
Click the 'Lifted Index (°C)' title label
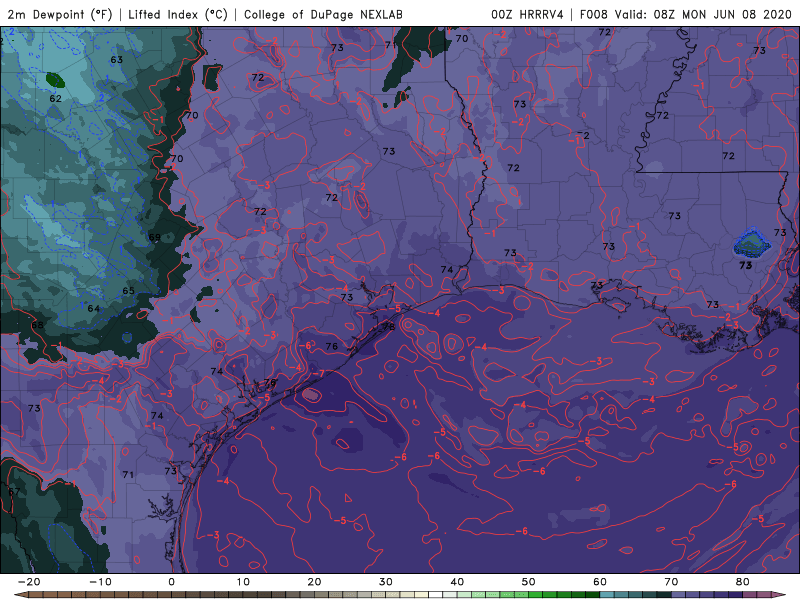pyautogui.click(x=178, y=14)
